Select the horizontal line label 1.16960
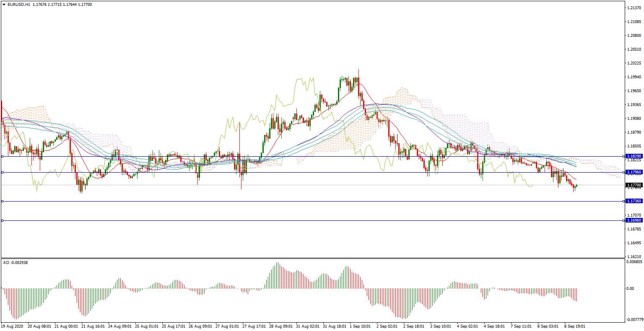This screenshot has width=644, height=331. [634, 220]
